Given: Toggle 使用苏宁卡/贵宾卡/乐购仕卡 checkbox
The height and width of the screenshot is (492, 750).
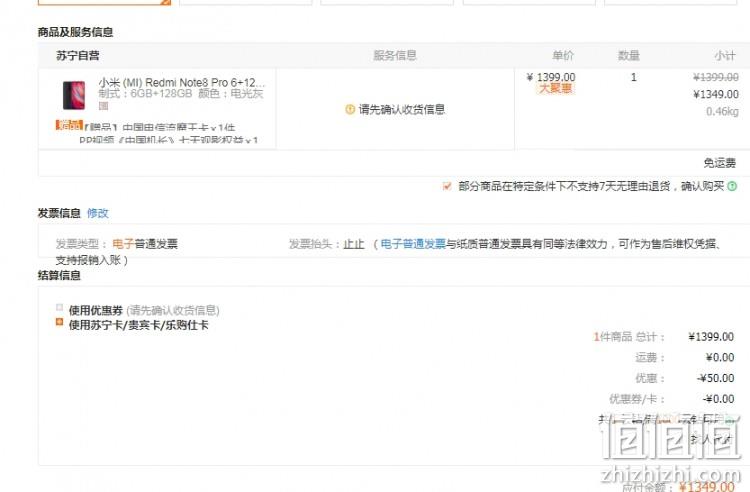Looking at the screenshot, I should [x=59, y=322].
